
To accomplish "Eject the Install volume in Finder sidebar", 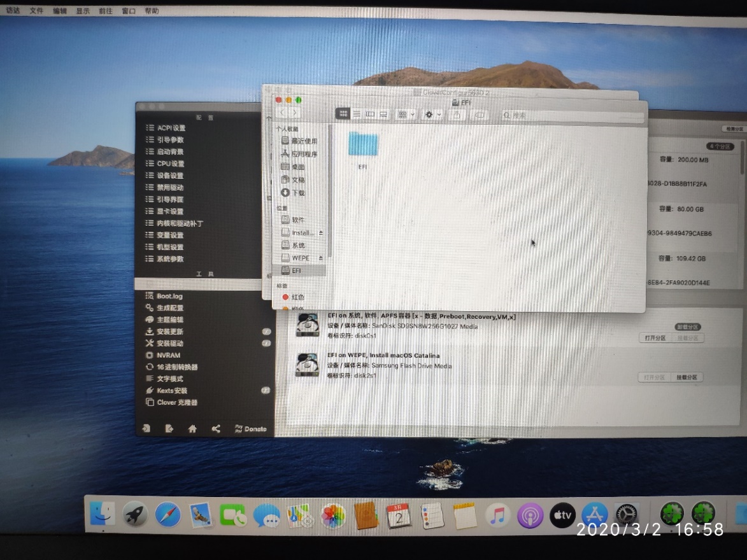I will pyautogui.click(x=320, y=233).
